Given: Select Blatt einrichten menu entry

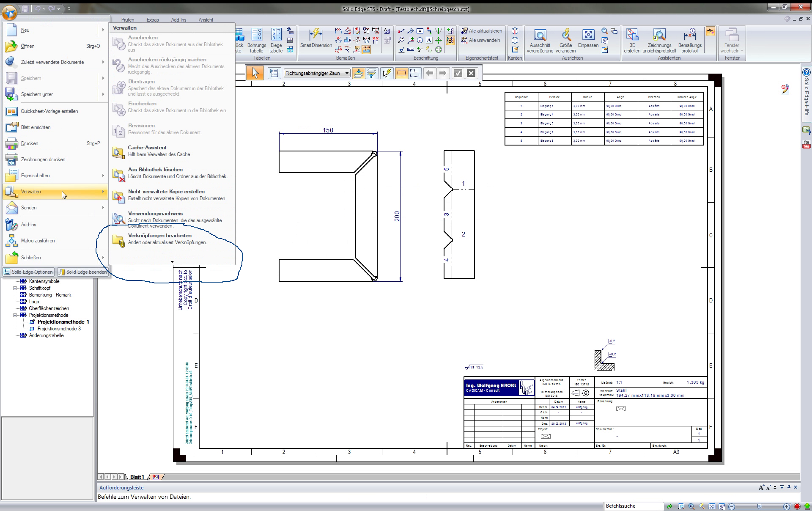Looking at the screenshot, I should point(55,127).
